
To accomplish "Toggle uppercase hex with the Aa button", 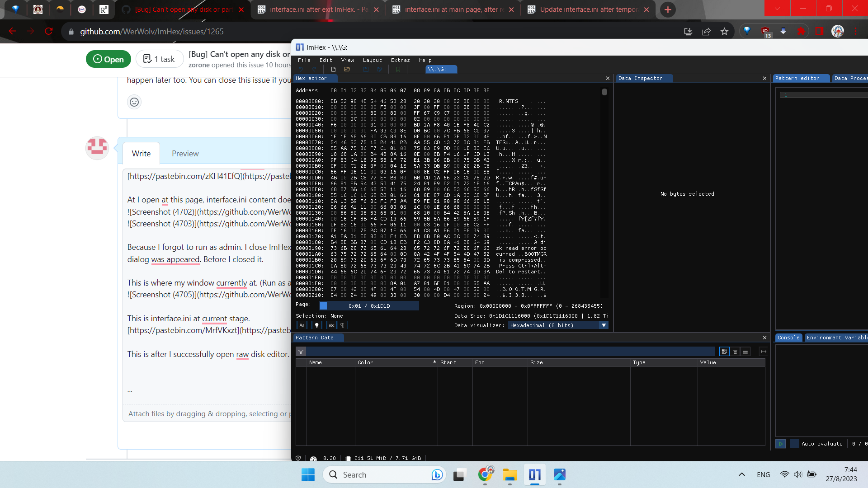I will [302, 325].
